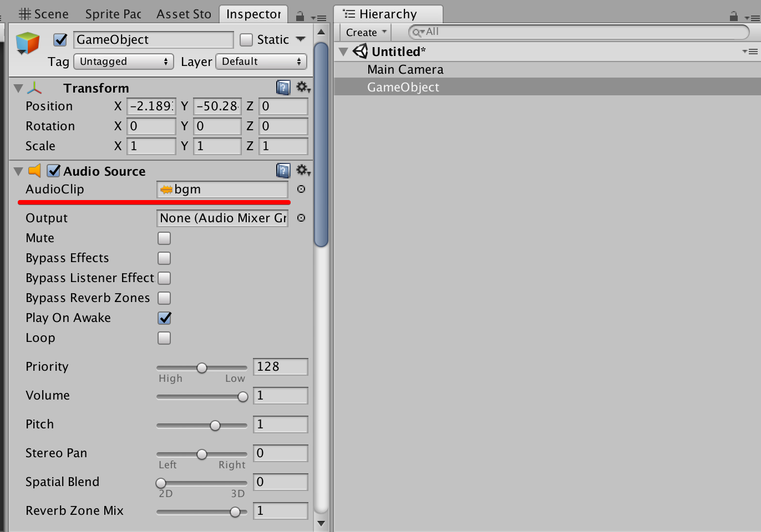Uncheck Play On Awake
761x532 pixels.
click(164, 318)
